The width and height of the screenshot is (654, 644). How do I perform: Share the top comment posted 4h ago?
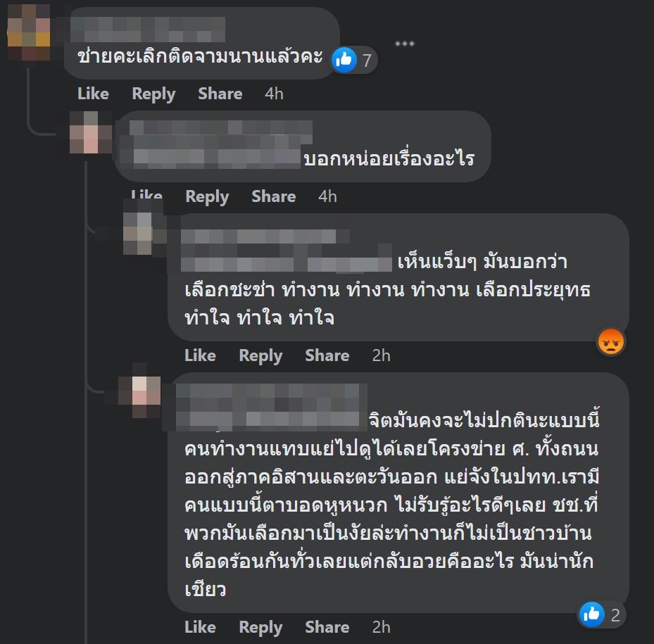(x=220, y=94)
